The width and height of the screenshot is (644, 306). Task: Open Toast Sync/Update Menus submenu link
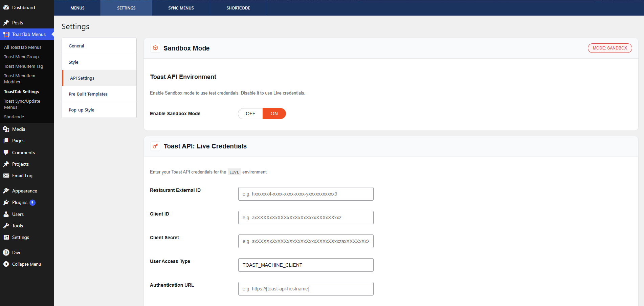[x=22, y=104]
